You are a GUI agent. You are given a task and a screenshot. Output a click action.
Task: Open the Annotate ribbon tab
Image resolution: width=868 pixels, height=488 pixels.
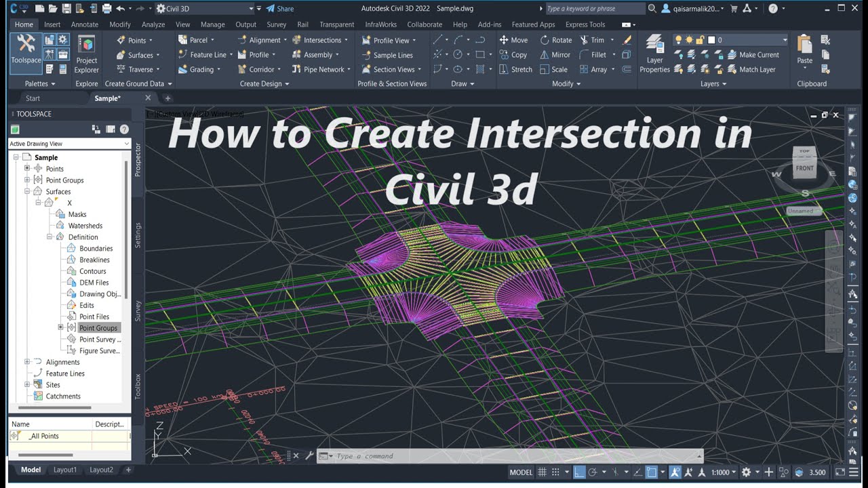click(x=85, y=24)
